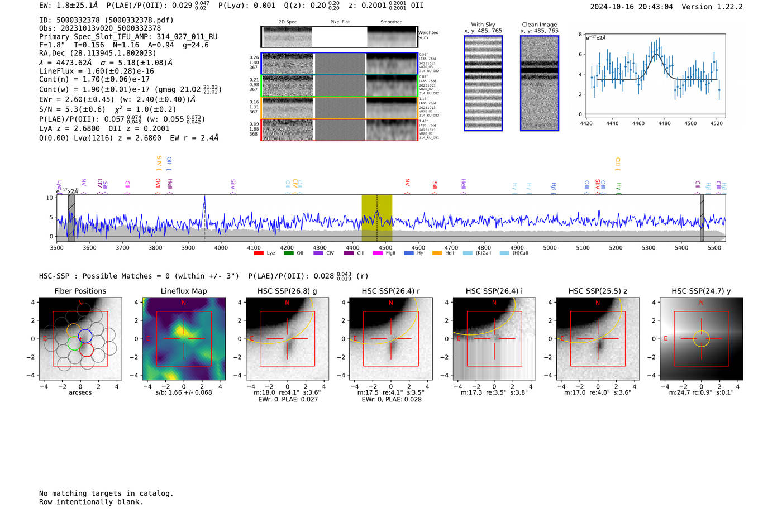
Task: Click the Weighted Sum spectrum strip
Action: click(x=339, y=37)
